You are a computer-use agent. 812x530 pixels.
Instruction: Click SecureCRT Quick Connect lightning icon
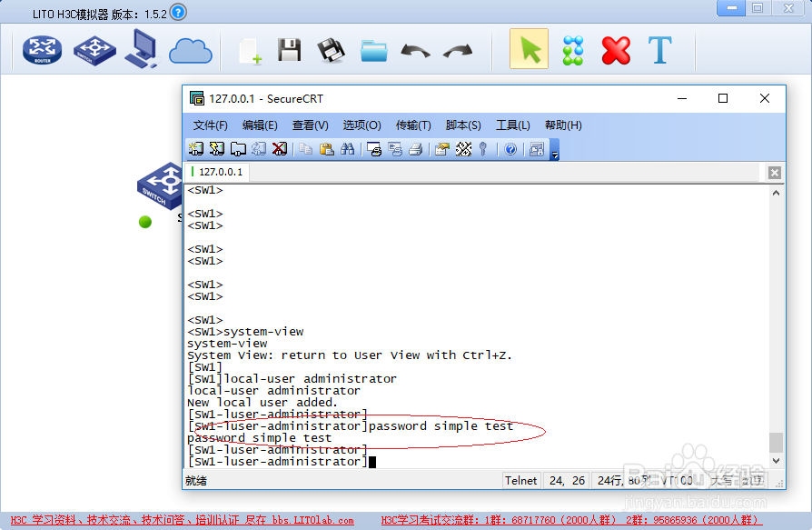click(216, 149)
